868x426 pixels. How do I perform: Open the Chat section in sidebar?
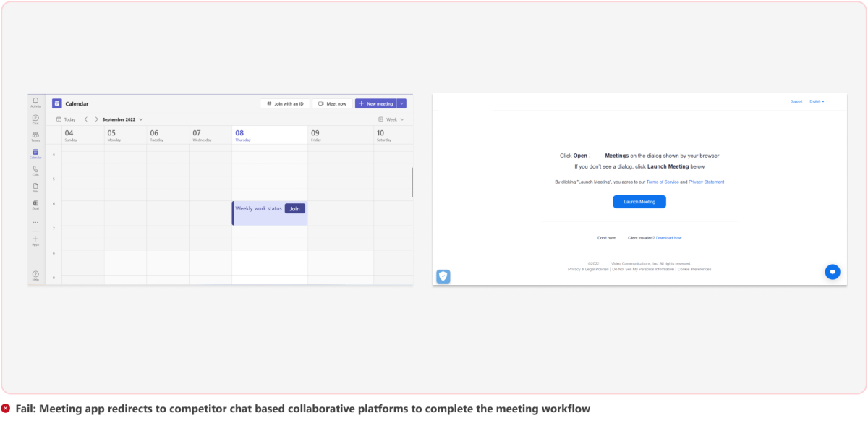[35, 118]
